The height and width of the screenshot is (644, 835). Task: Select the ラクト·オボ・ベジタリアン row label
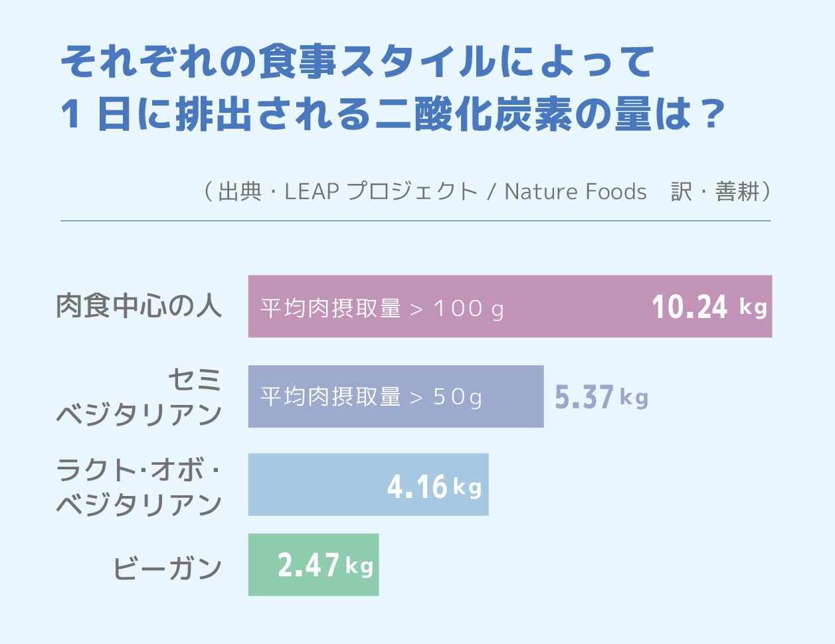pos(139,487)
